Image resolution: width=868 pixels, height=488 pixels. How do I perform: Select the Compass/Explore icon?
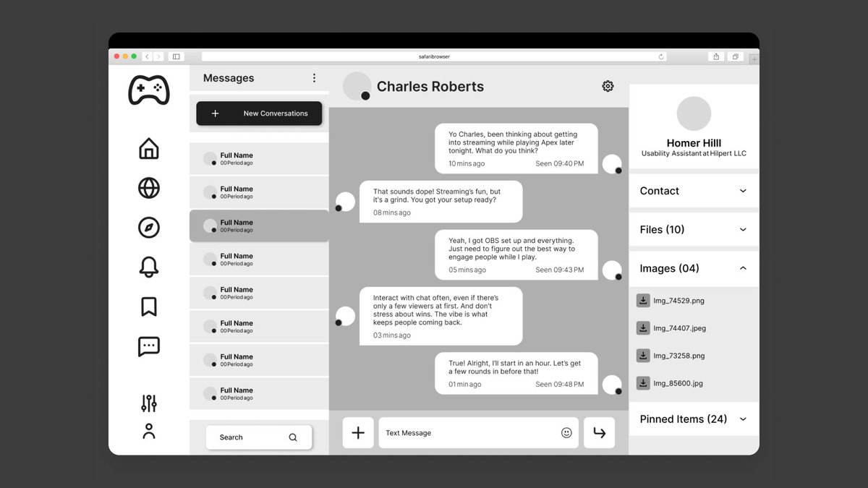(x=148, y=227)
